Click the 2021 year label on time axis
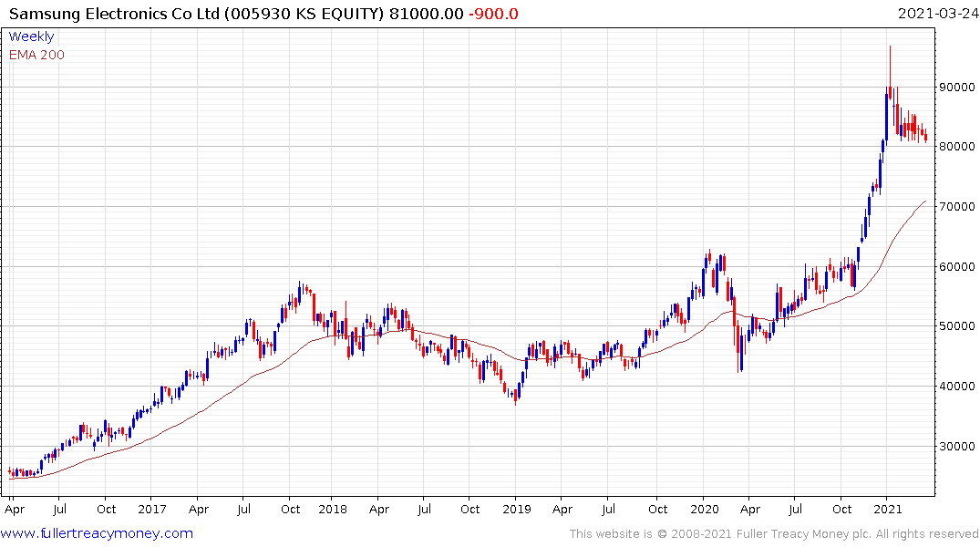Screen dimensions: 980x547 click(888, 509)
